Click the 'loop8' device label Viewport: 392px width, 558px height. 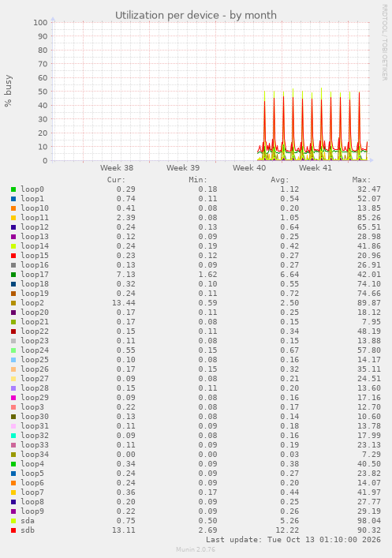tap(32, 502)
